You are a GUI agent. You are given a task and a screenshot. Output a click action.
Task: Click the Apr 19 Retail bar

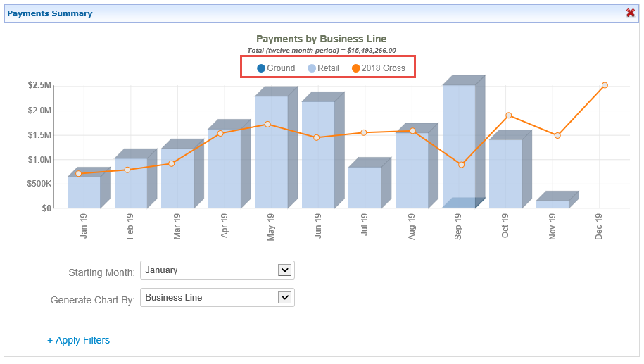pos(224,172)
